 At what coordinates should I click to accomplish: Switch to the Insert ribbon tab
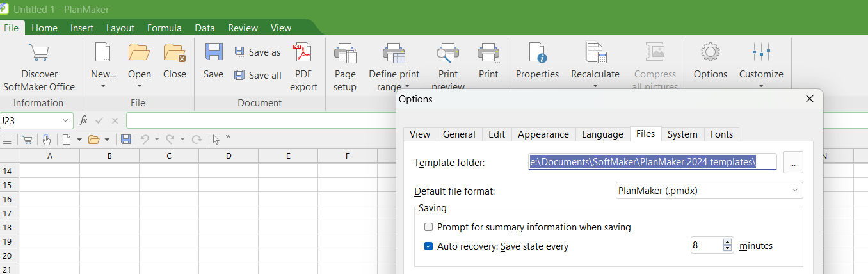(x=82, y=28)
